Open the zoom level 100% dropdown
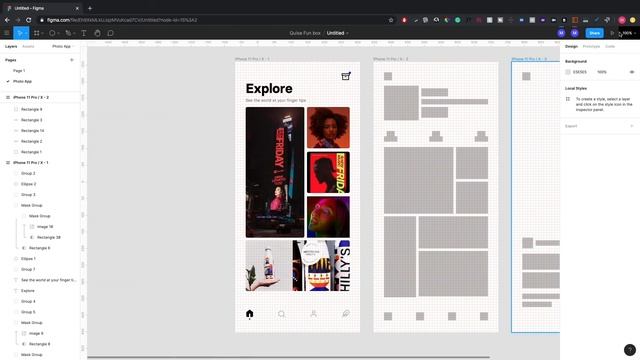Screen dimensions: 640x360 [629, 33]
